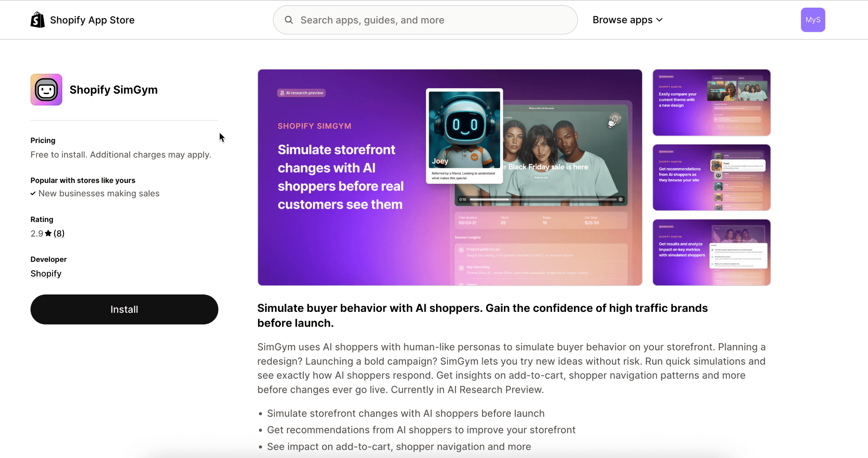868x458 pixels.
Task: Click the rating star icon
Action: (48, 233)
